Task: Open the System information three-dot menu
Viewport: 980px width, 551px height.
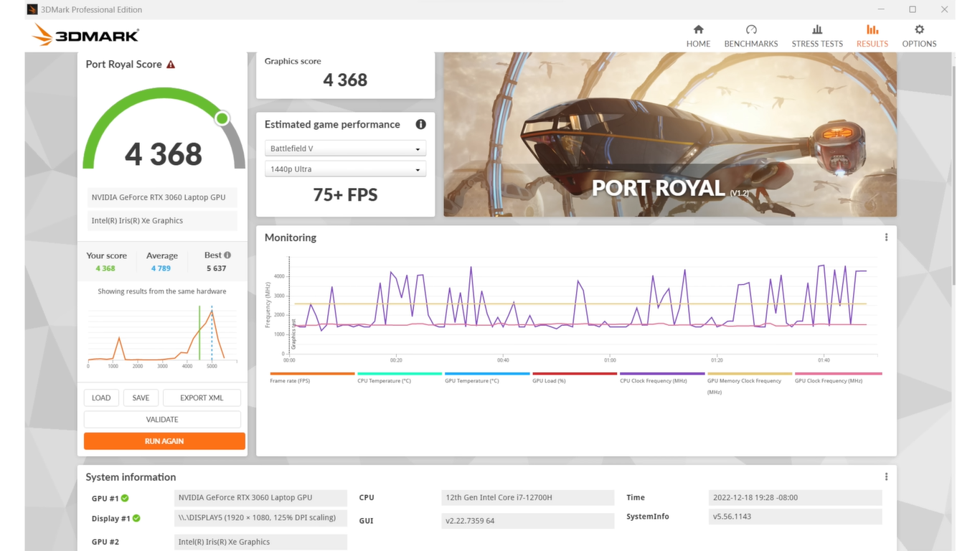Action: pyautogui.click(x=886, y=477)
